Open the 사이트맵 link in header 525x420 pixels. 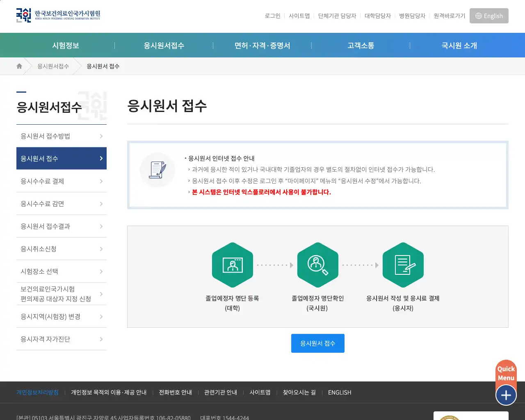(299, 16)
